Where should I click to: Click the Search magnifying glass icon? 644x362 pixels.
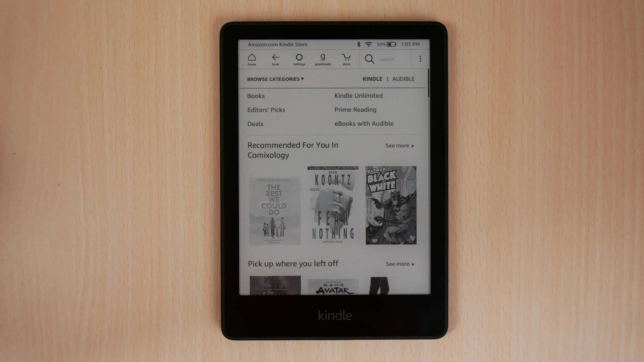click(369, 59)
